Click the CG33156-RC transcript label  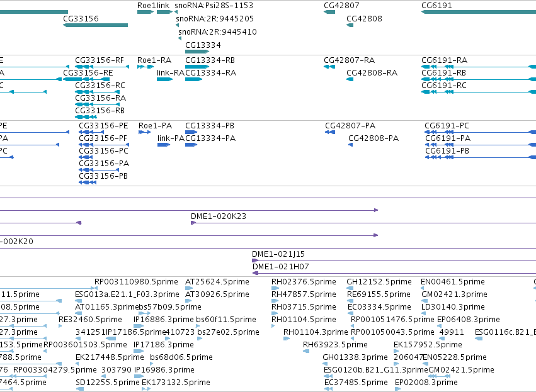(100, 86)
